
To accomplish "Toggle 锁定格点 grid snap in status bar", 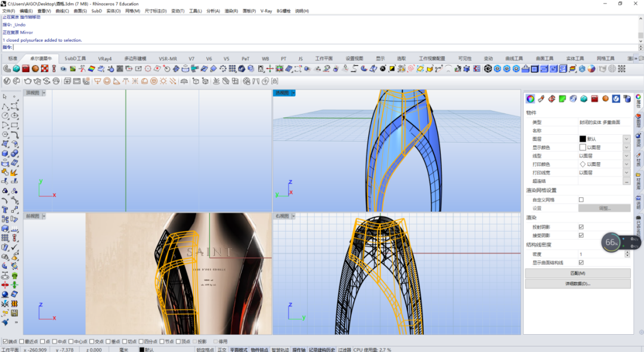I will pyautogui.click(x=205, y=350).
